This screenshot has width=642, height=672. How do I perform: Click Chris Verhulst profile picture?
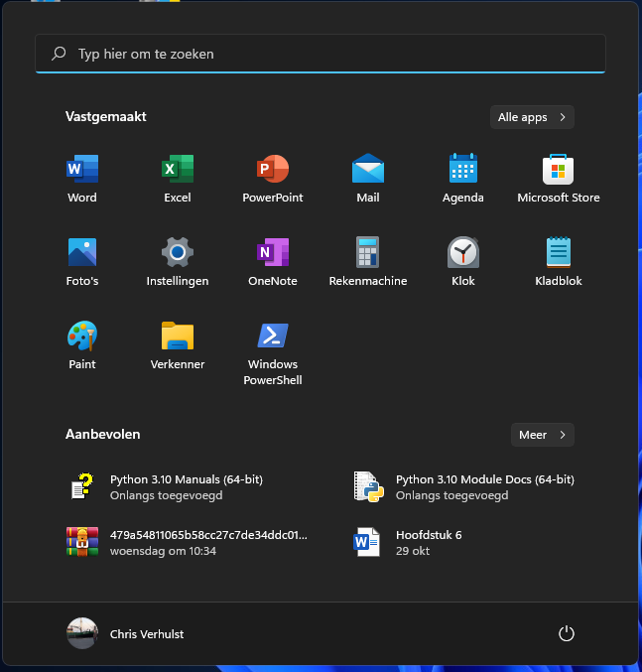coord(82,633)
